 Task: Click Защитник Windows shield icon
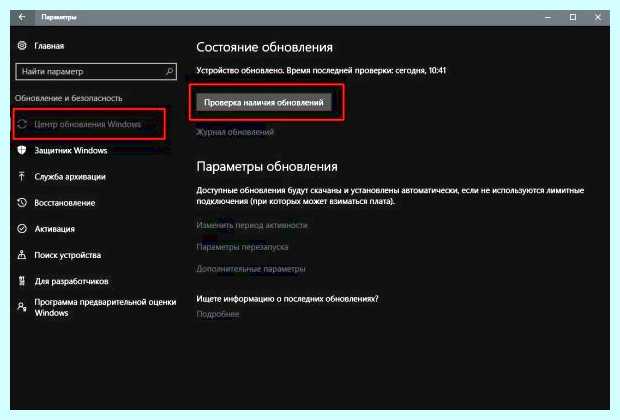(22, 150)
